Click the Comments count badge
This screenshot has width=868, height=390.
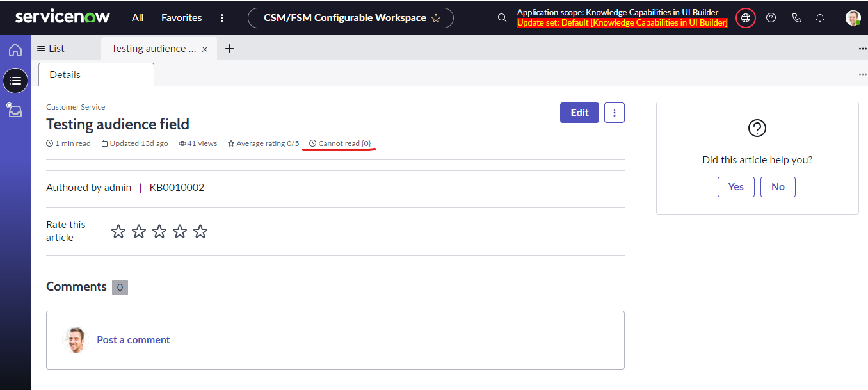pyautogui.click(x=120, y=287)
